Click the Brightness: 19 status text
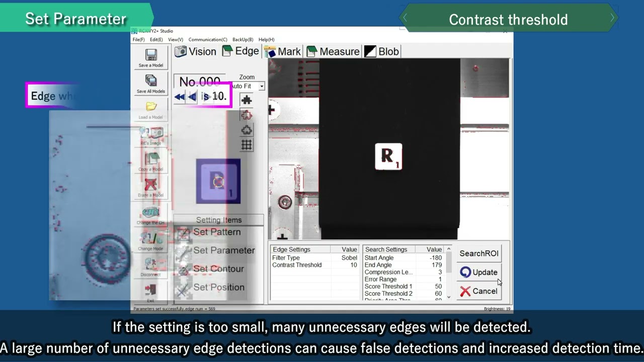 497,309
